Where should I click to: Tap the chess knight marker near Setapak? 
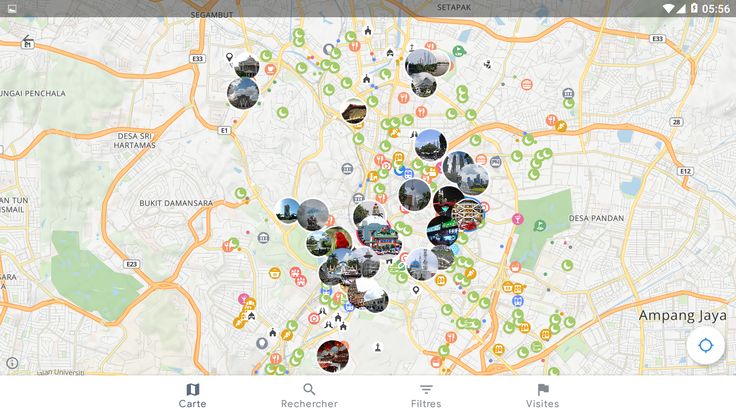point(488,64)
